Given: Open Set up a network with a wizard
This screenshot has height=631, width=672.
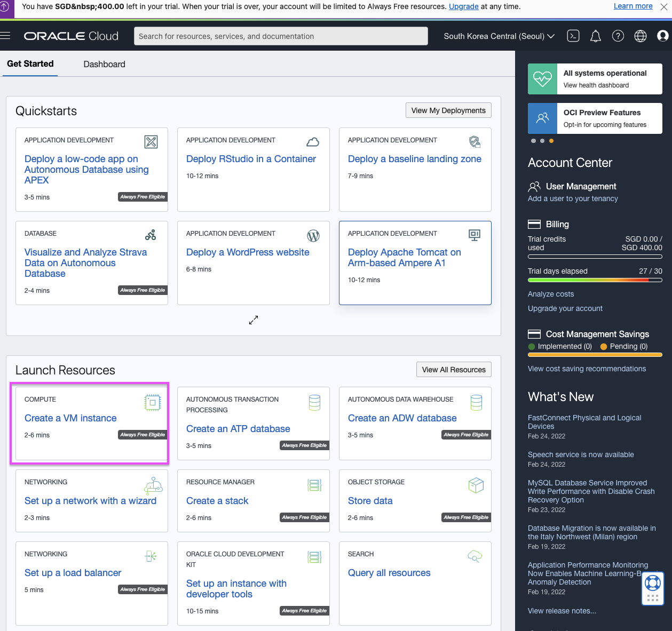Looking at the screenshot, I should click(90, 501).
